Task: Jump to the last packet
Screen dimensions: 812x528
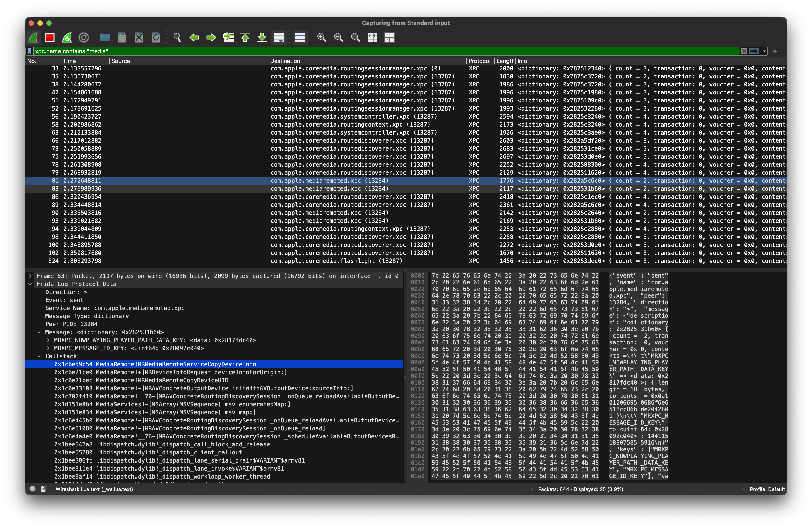Action: pyautogui.click(x=262, y=37)
